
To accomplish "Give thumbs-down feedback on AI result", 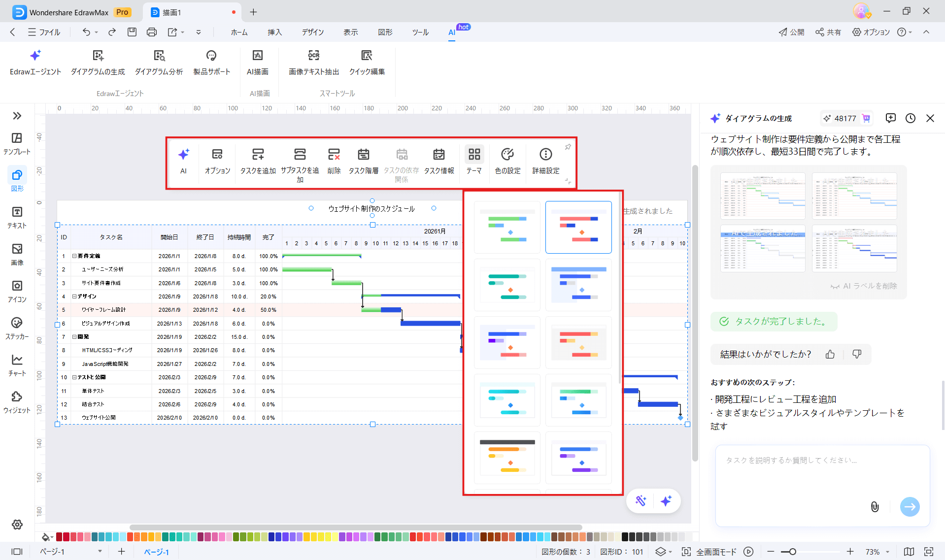I will coord(856,354).
